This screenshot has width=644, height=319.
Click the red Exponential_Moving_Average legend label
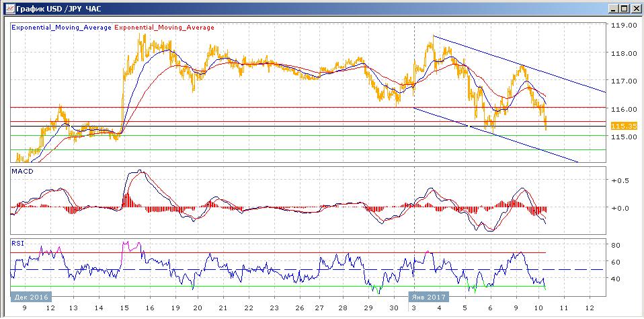pos(164,28)
